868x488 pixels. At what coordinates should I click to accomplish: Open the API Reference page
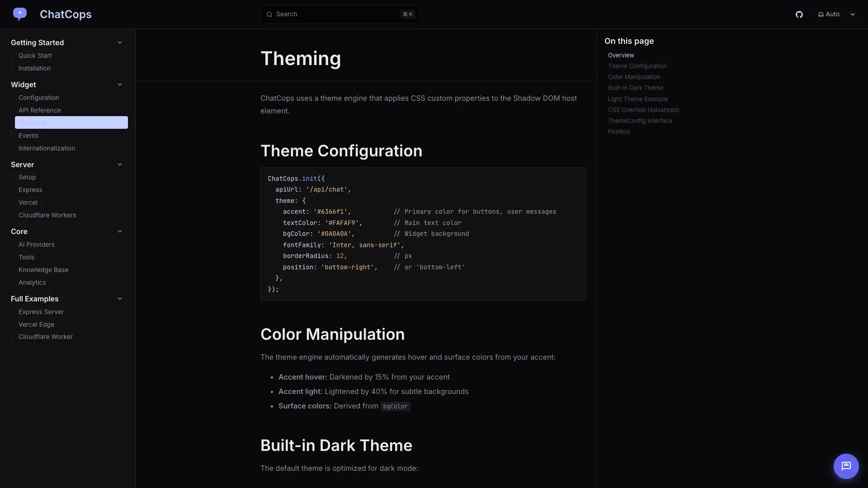tap(40, 110)
